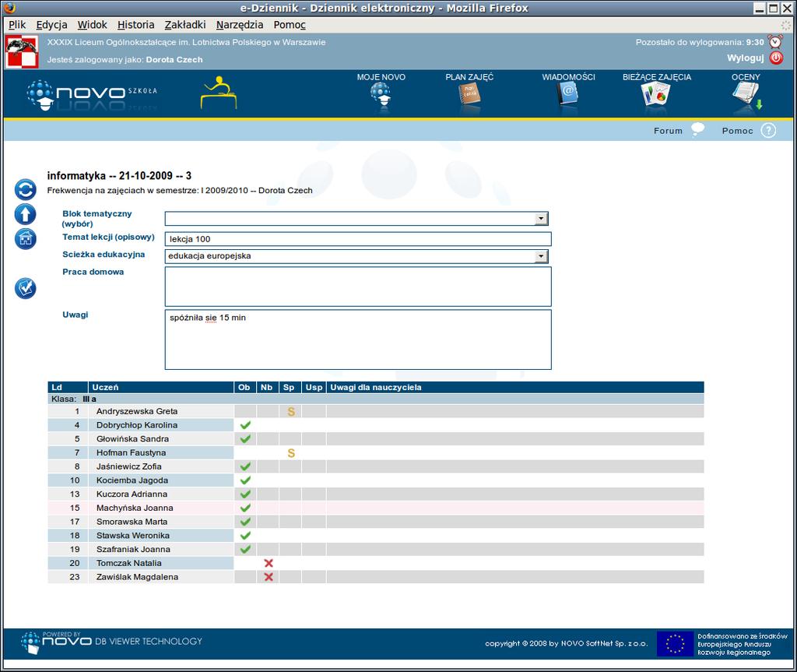Click the alarm clock session timer icon
The image size is (797, 672).
(x=776, y=42)
